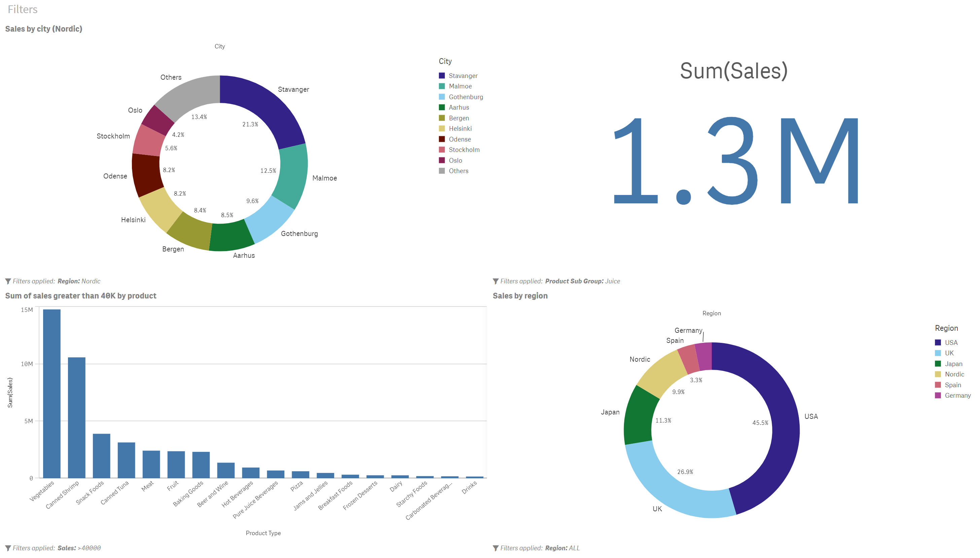980x558 pixels.
Task: Click the Filters sheet title
Action: (23, 9)
